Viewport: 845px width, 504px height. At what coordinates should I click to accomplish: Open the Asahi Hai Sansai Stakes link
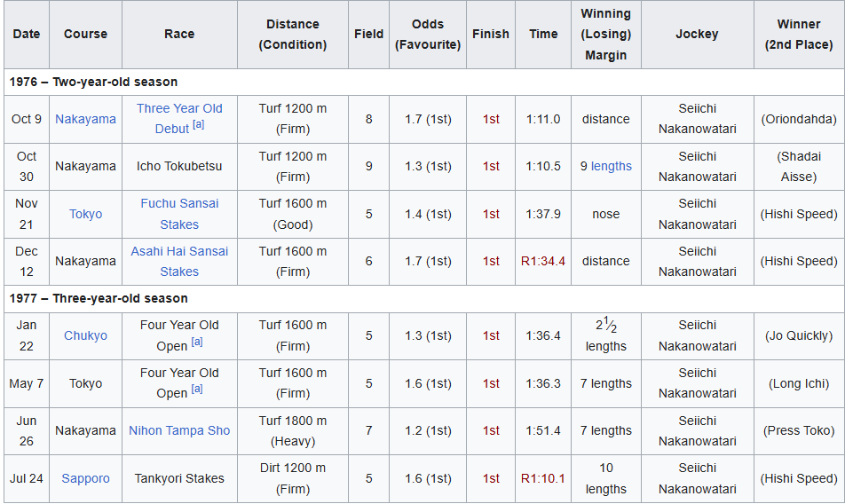pyautogui.click(x=179, y=261)
